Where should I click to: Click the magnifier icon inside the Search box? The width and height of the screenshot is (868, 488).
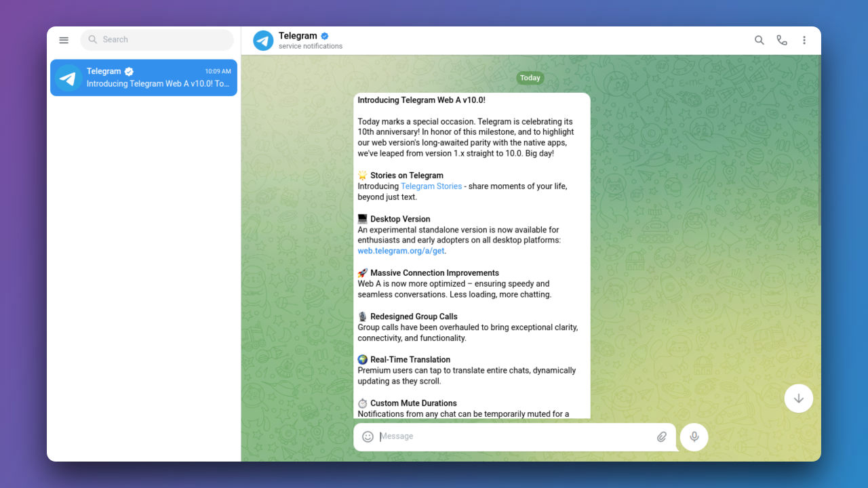point(93,40)
